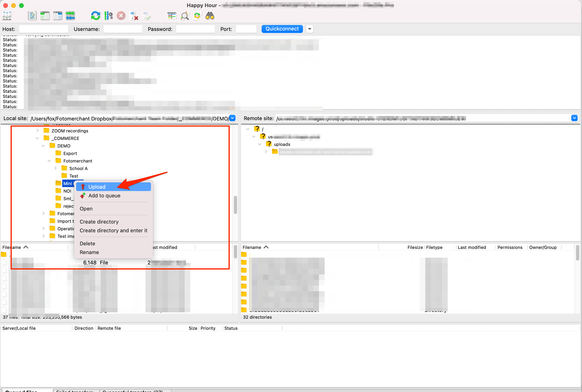Toggle the local directory tree view
This screenshot has height=392, width=582.
pos(45,16)
